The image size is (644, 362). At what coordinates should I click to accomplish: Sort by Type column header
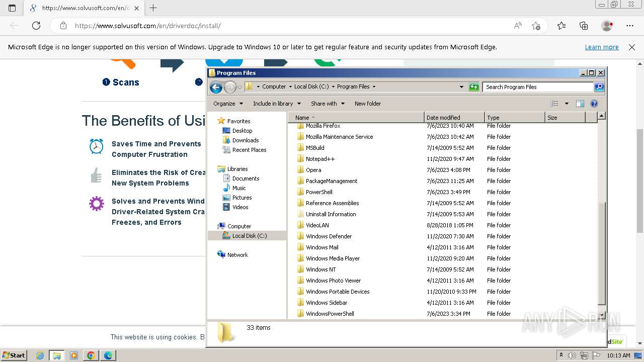[x=515, y=118]
